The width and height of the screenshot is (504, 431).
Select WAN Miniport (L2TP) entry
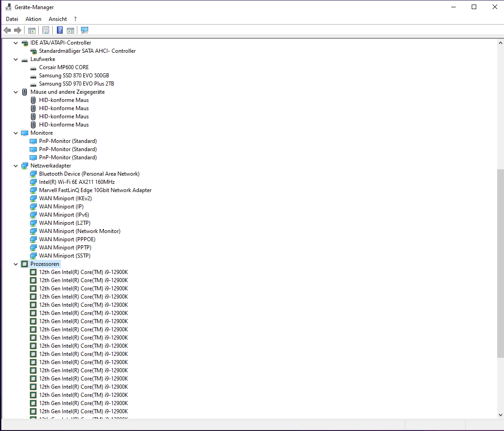(65, 223)
